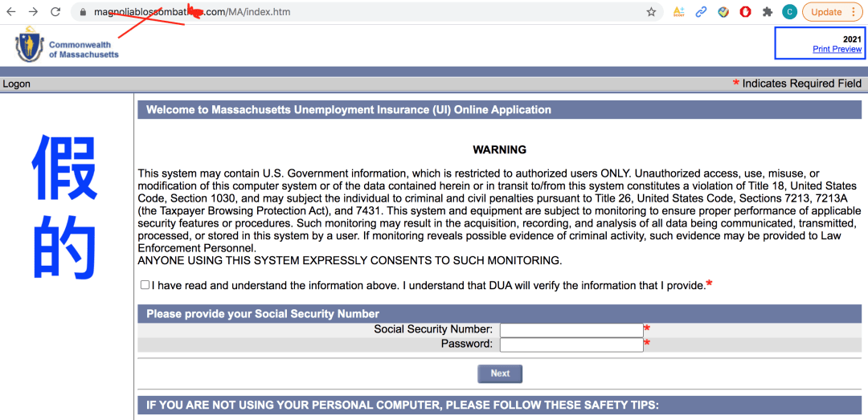Click the red stop-sign extension icon
This screenshot has width=868, height=420.
(x=745, y=11)
